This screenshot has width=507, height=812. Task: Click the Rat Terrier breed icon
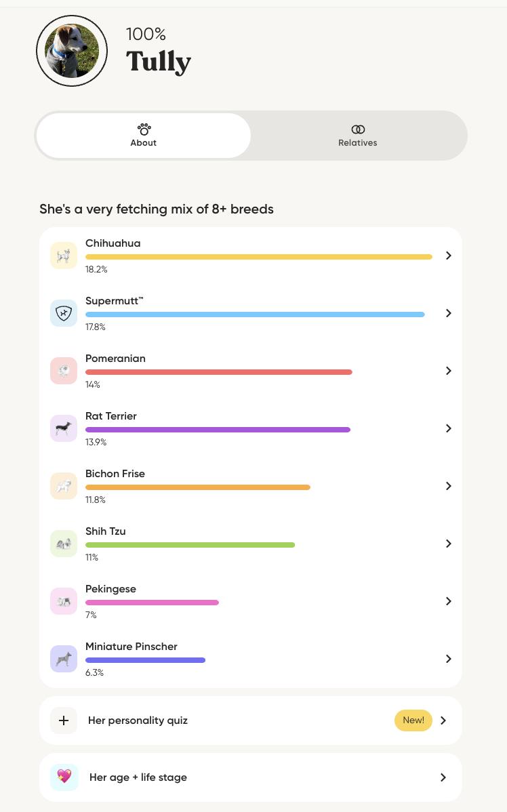click(x=64, y=428)
